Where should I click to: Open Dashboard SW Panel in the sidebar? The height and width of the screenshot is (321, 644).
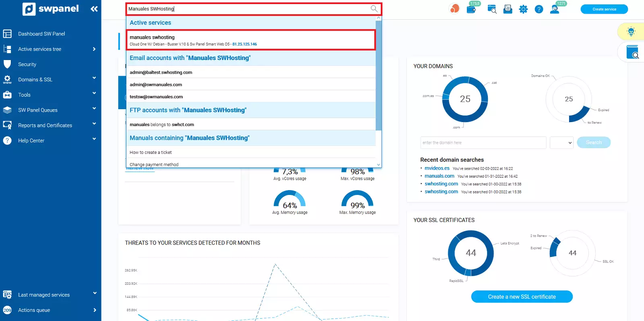click(41, 34)
